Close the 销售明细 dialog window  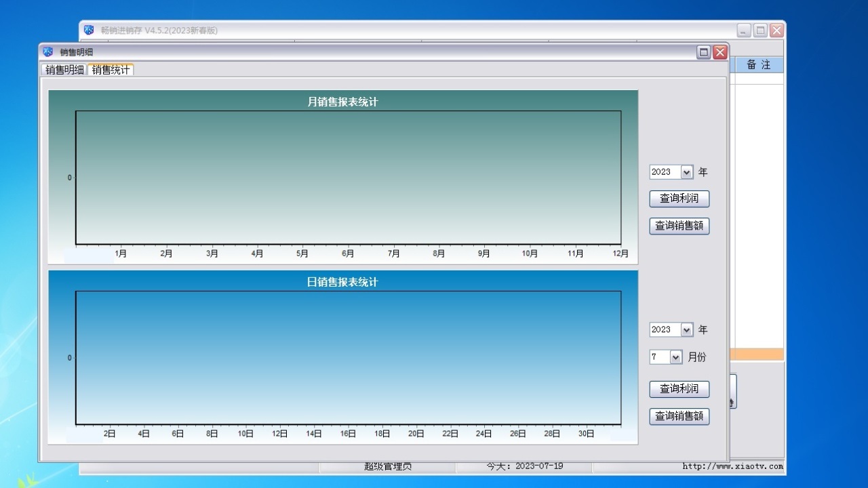pyautogui.click(x=719, y=52)
